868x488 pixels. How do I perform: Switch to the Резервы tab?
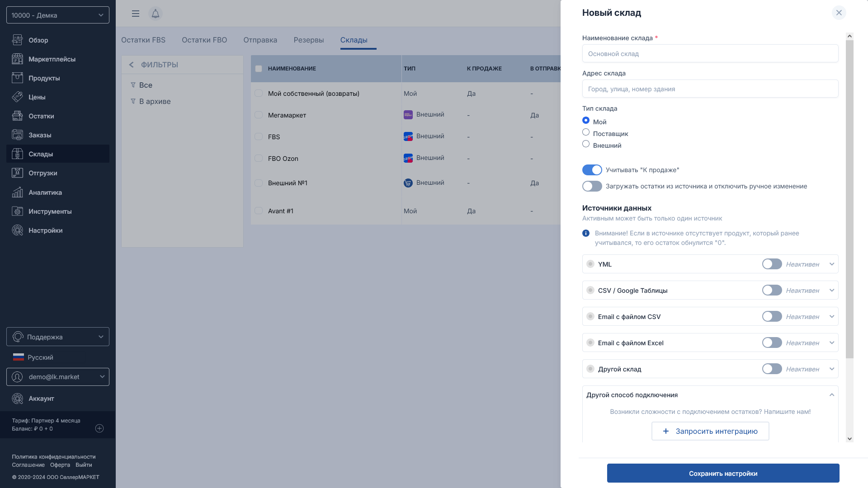click(x=309, y=40)
